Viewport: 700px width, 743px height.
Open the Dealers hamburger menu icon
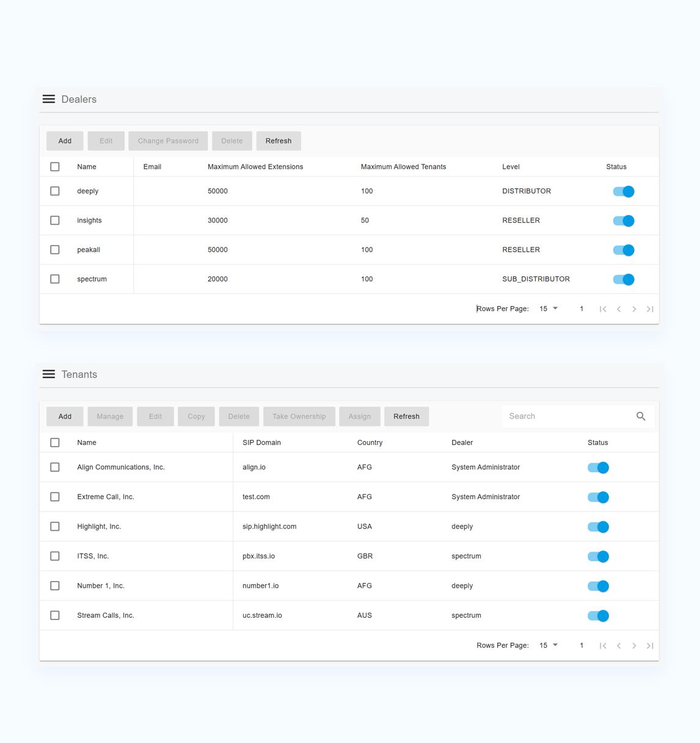49,99
